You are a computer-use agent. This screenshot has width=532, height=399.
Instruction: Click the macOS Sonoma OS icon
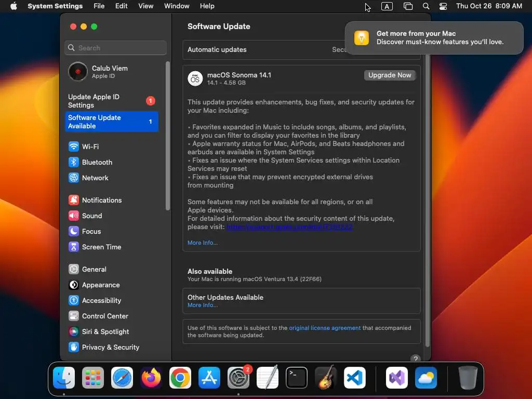[195, 79]
